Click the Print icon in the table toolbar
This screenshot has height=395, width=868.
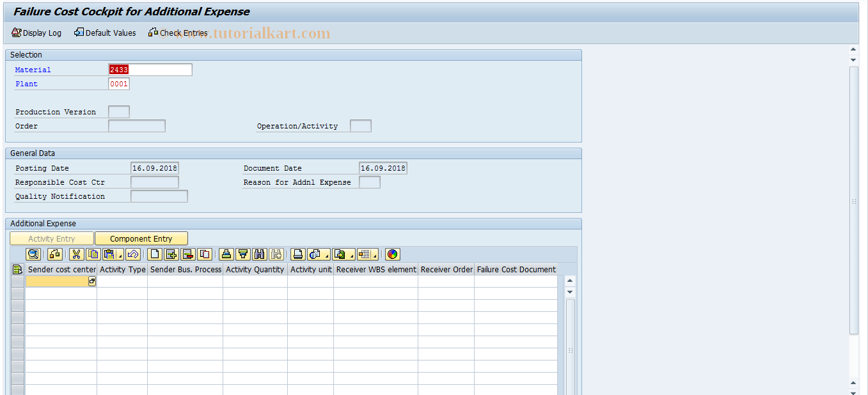[x=297, y=254]
